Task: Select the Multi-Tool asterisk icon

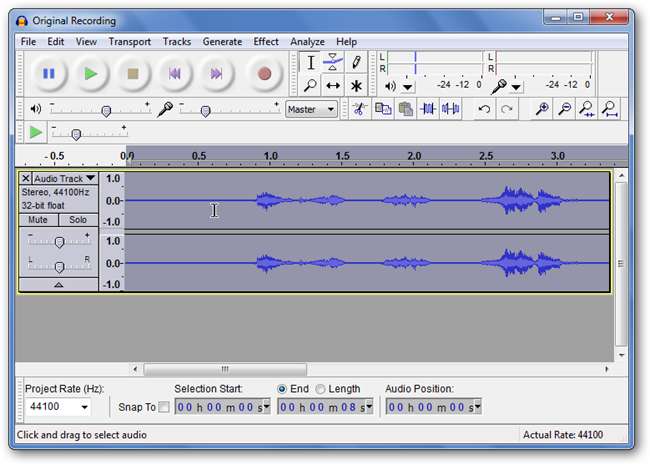Action: 356,86
